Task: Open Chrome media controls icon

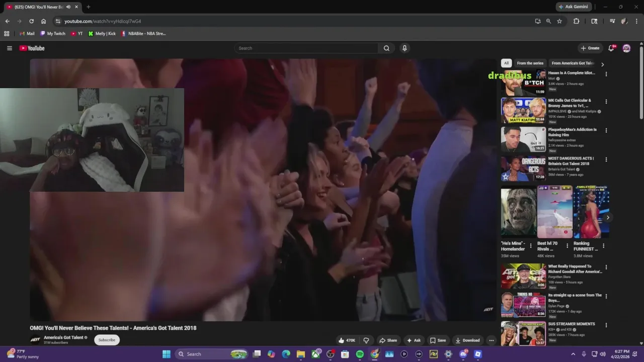Action: [x=612, y=21]
